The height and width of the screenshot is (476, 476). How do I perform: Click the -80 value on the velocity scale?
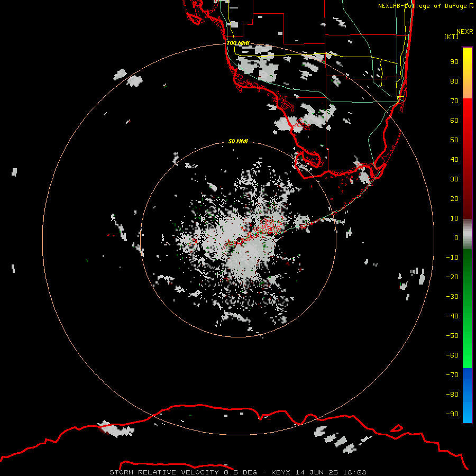452,395
